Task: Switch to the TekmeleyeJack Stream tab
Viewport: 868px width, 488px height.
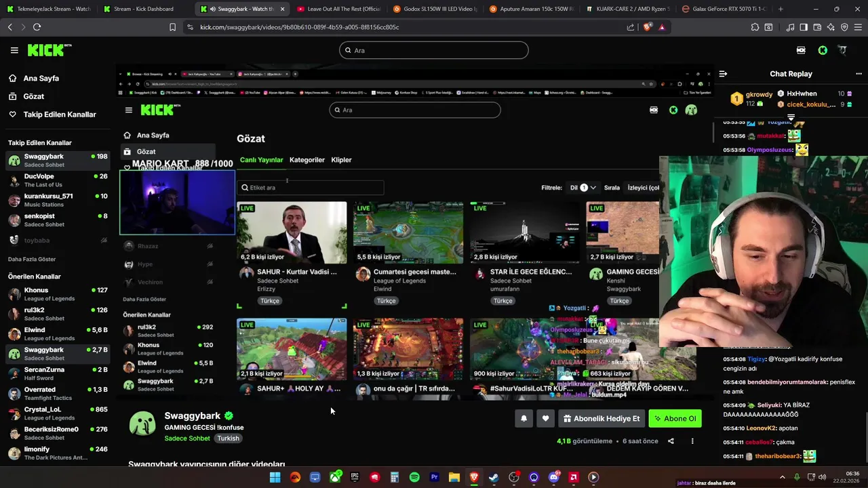Action: click(48, 9)
